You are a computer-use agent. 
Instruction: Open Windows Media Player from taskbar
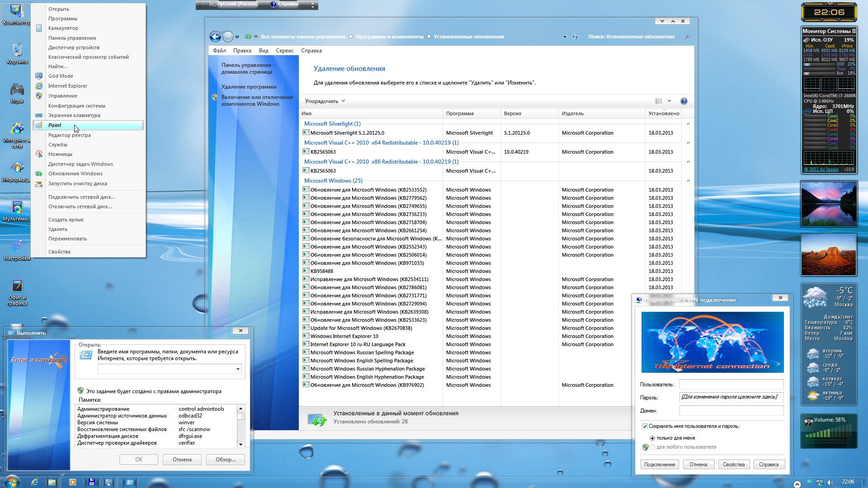click(x=72, y=482)
